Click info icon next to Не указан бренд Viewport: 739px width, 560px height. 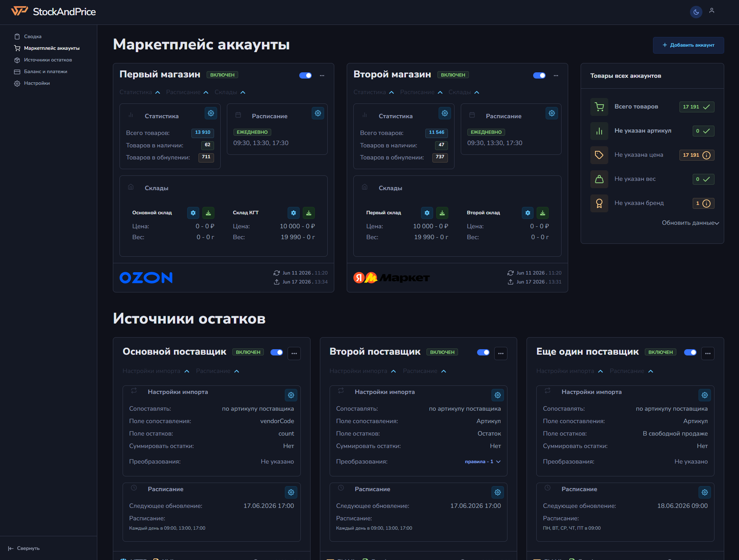point(707,203)
